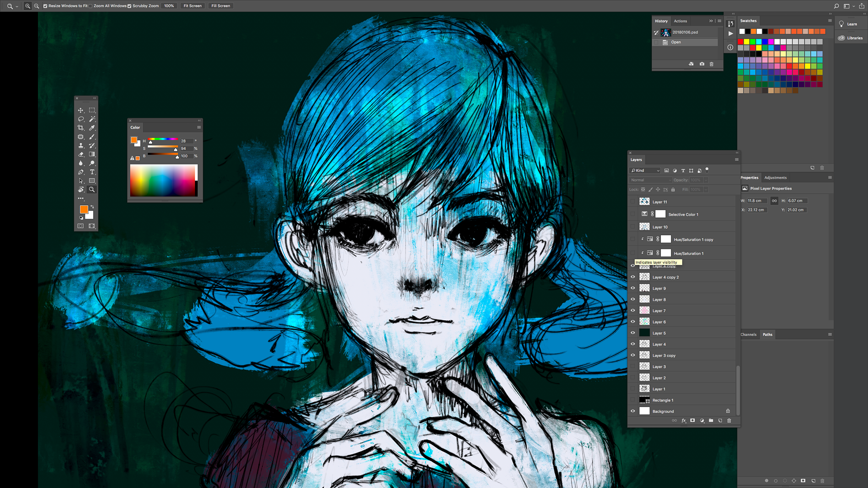Viewport: 868px width, 488px height.
Task: Open the Color panel flyout menu
Action: 199,127
